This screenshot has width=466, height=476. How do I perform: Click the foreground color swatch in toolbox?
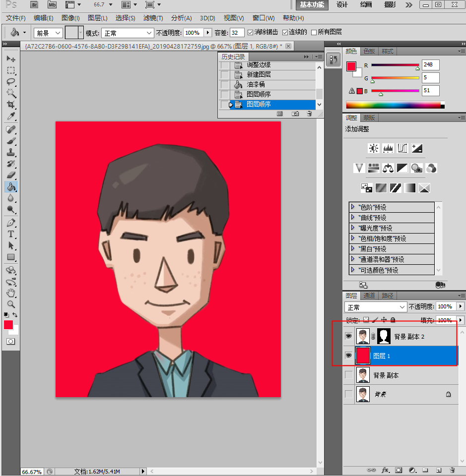click(8, 325)
